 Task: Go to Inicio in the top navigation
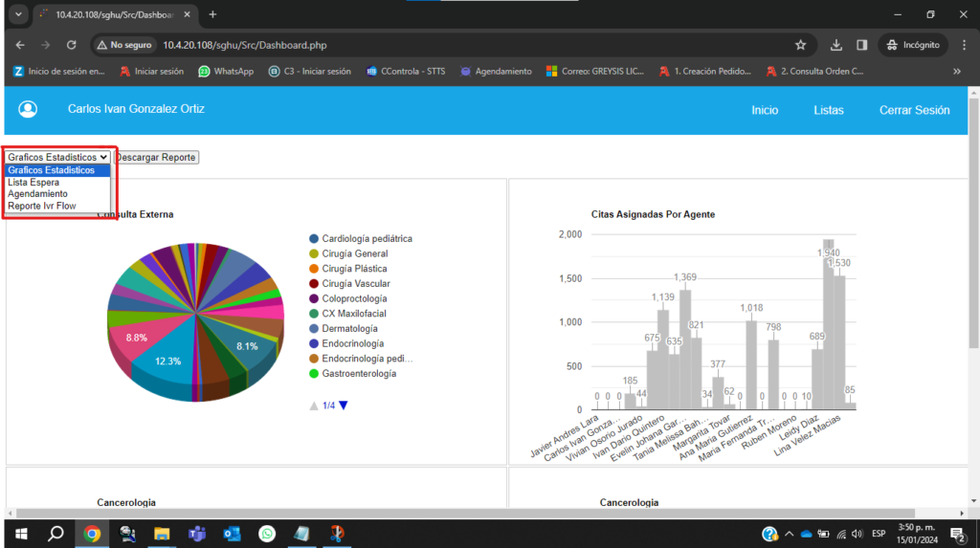coord(765,110)
